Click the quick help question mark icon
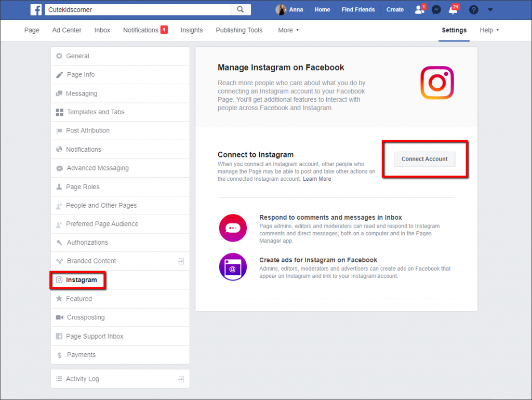Viewport: 532px width, 400px height. pos(474,9)
